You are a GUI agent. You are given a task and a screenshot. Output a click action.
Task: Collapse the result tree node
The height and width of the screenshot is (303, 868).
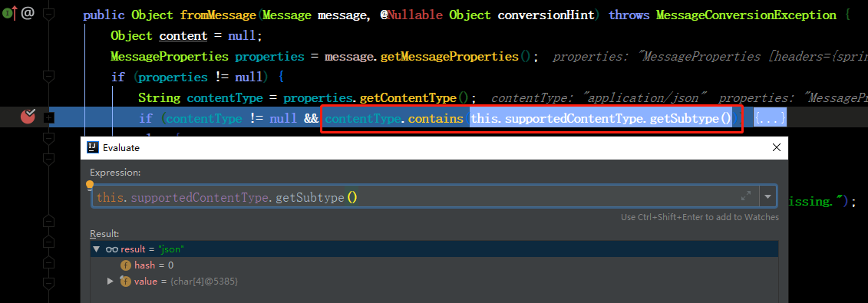tap(97, 249)
